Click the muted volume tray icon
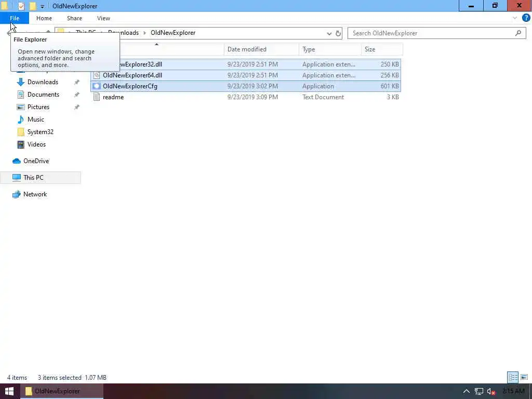Image resolution: width=532 pixels, height=399 pixels. pyautogui.click(x=491, y=391)
